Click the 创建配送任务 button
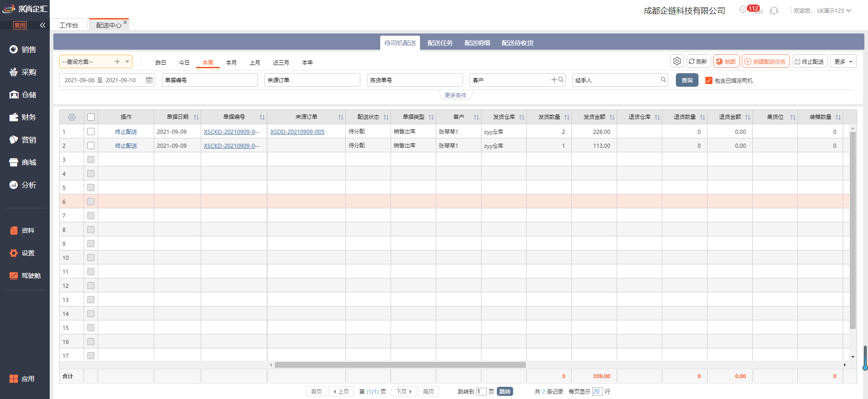868x399 pixels. (765, 61)
